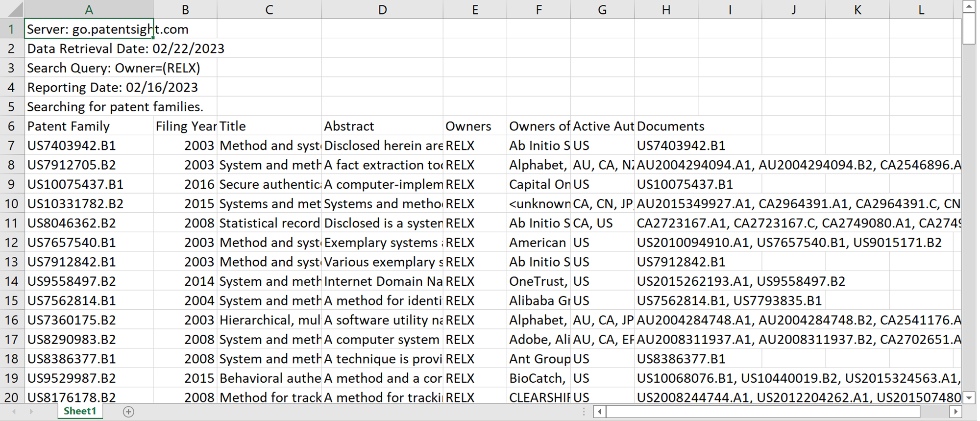This screenshot has height=421, width=980.
Task: Click the previous sheet navigation arrow
Action: (x=14, y=412)
